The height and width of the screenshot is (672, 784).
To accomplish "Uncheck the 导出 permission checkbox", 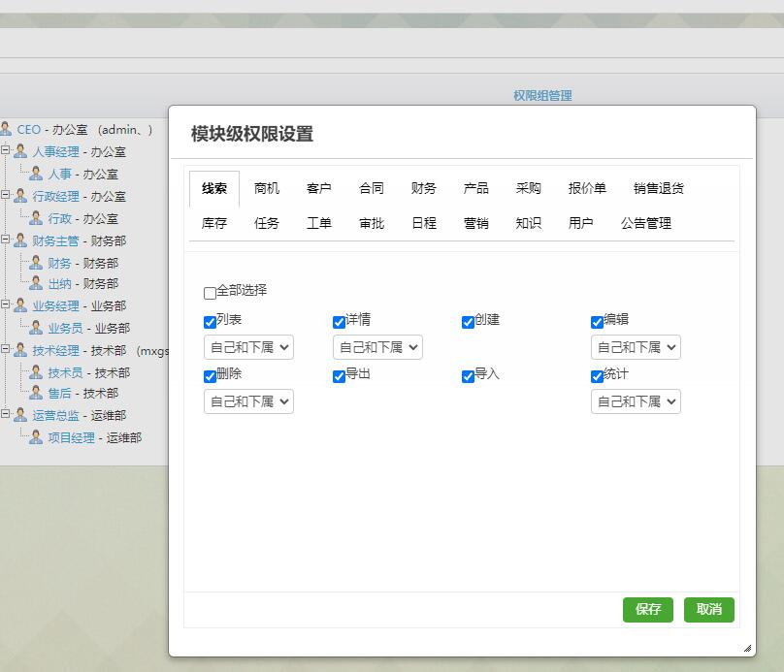I will 340,376.
